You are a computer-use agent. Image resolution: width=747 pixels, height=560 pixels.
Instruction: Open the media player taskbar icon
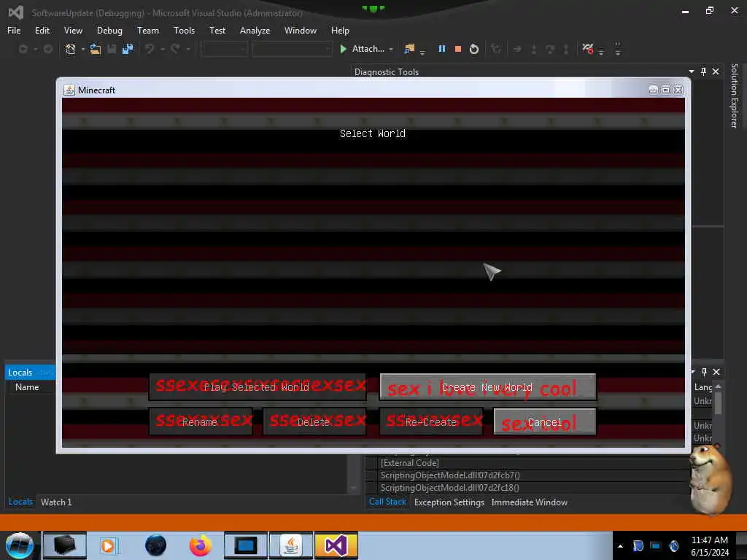coord(108,545)
